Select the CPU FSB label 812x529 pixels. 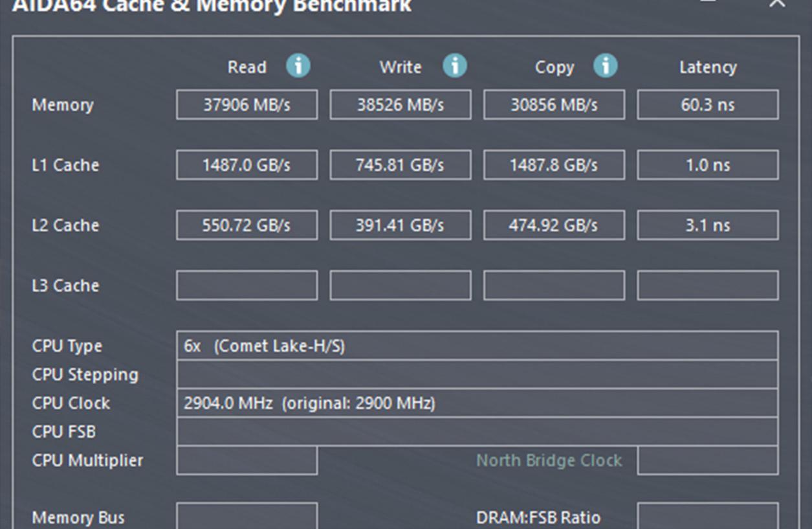click(63, 431)
